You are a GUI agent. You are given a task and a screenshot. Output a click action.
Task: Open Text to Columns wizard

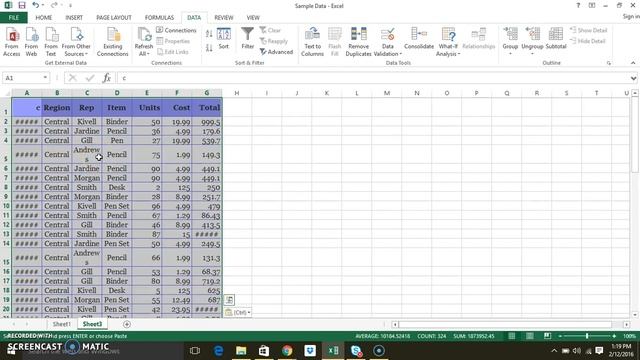click(x=312, y=42)
